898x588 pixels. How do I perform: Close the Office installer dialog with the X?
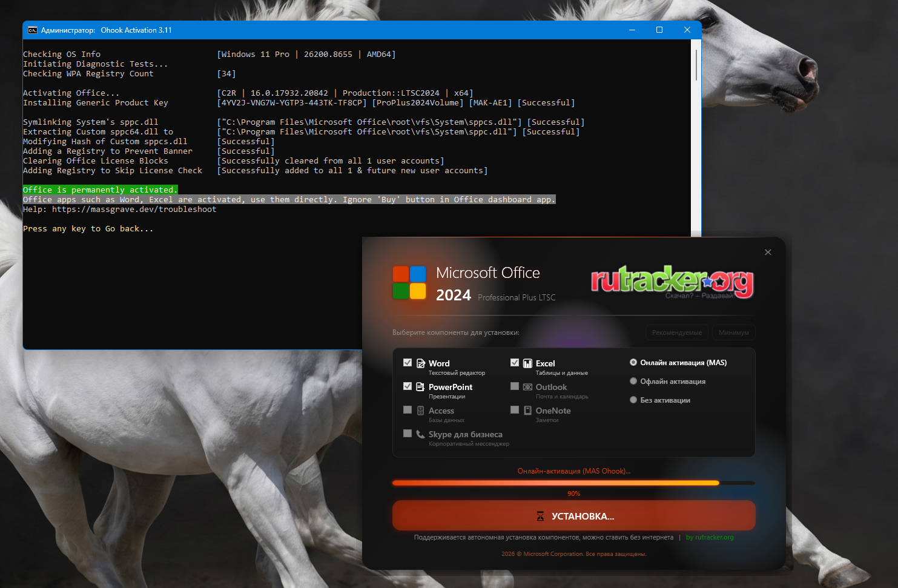tap(768, 252)
